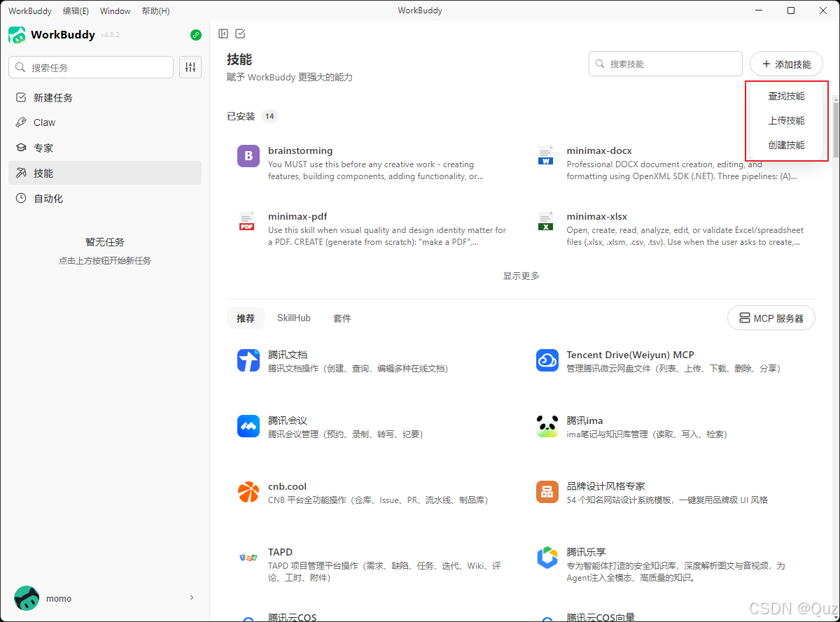Switch to the SkillHub tab

tap(293, 317)
